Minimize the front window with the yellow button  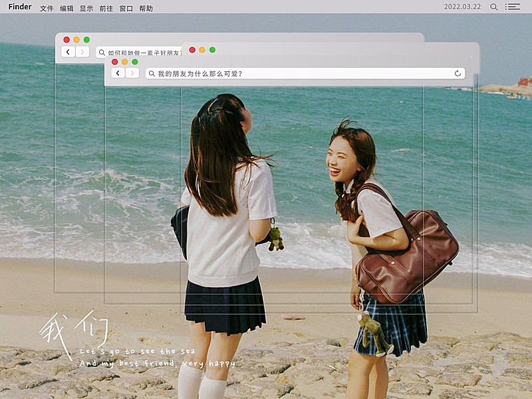point(124,61)
